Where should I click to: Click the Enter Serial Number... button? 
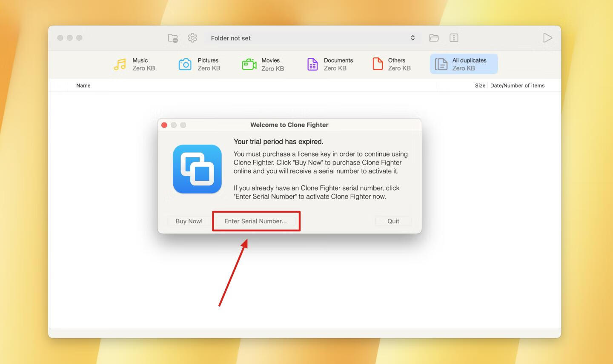point(255,221)
